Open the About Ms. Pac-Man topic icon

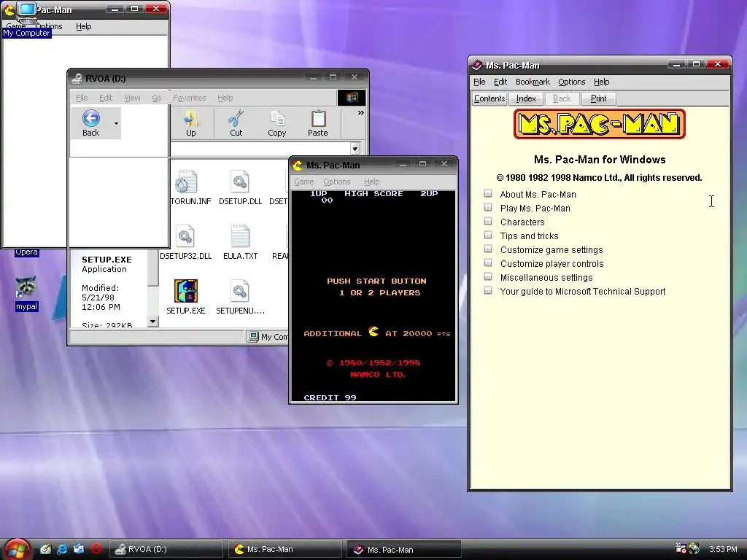(488, 193)
